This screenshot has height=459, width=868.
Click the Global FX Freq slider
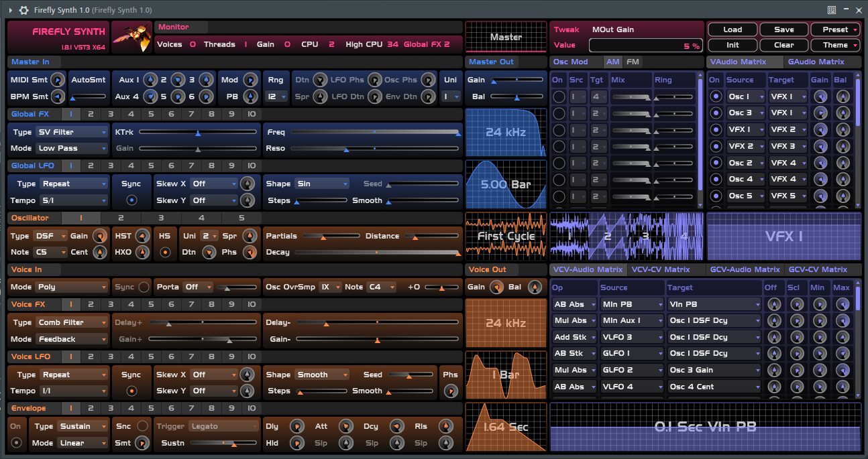(x=374, y=132)
